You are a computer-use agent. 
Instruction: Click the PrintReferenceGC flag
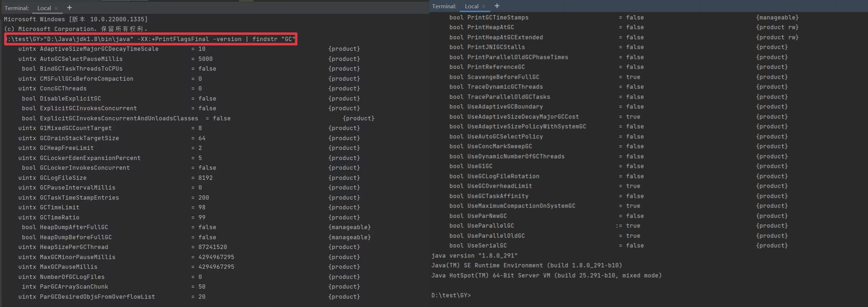(x=496, y=67)
